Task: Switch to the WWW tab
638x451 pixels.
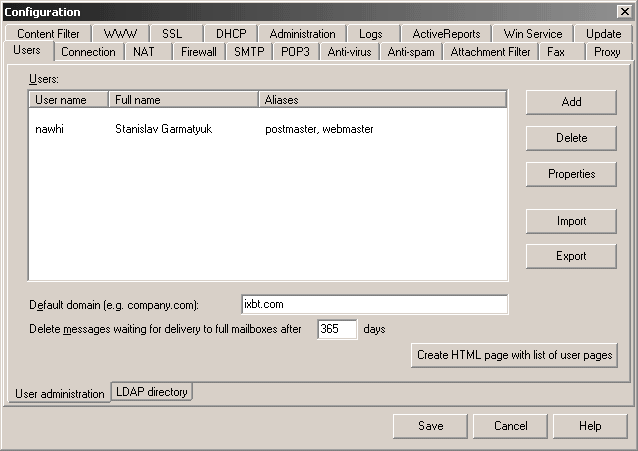Action: [x=120, y=34]
